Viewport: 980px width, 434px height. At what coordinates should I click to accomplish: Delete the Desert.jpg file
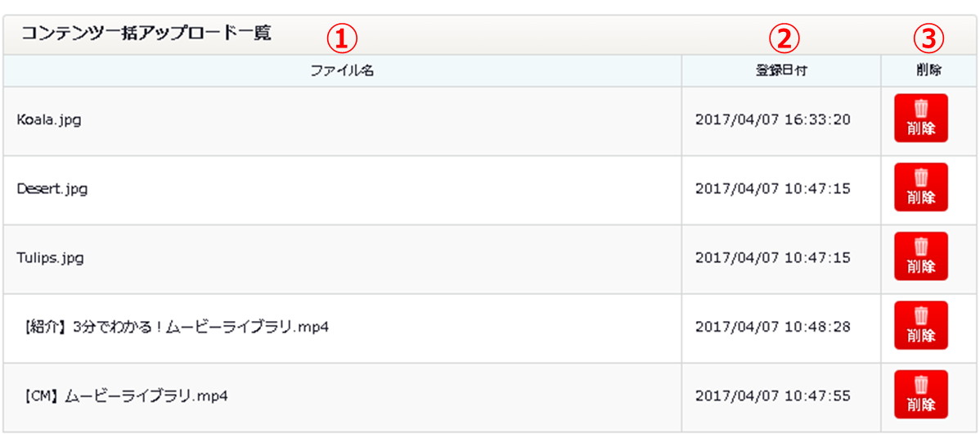[x=920, y=188]
